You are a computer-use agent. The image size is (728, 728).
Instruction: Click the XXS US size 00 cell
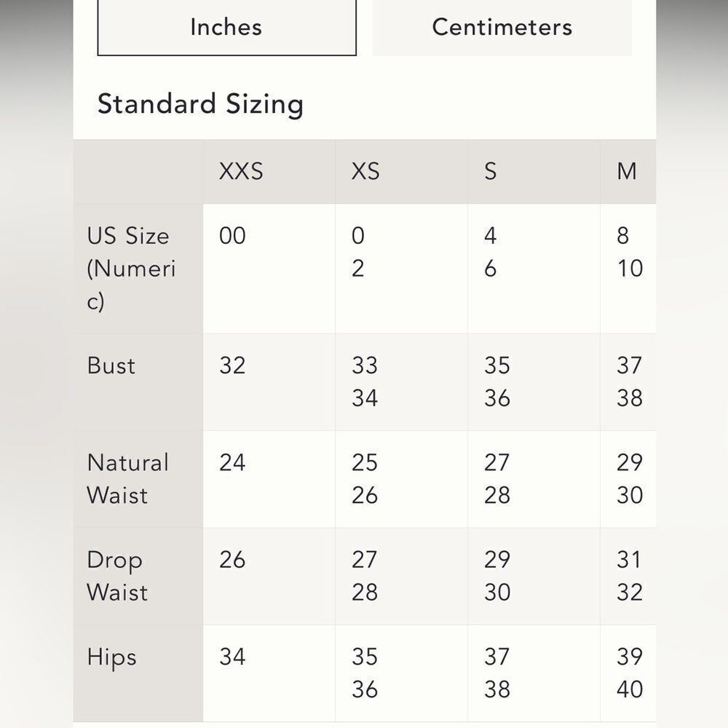pos(269,269)
